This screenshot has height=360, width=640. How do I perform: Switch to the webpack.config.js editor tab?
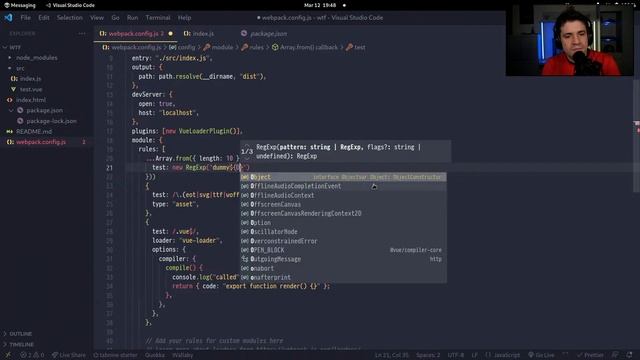pyautogui.click(x=136, y=33)
